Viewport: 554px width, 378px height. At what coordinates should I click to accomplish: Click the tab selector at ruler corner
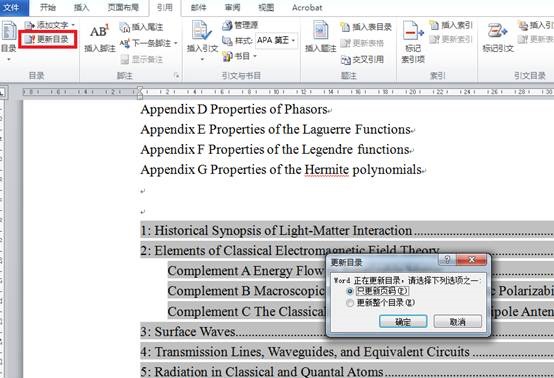point(2,93)
